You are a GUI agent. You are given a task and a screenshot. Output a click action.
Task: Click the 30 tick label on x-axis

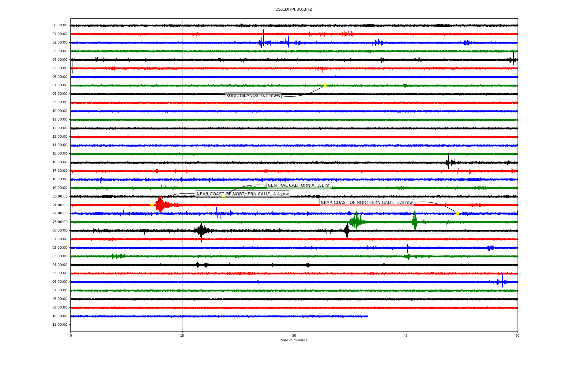[294, 335]
